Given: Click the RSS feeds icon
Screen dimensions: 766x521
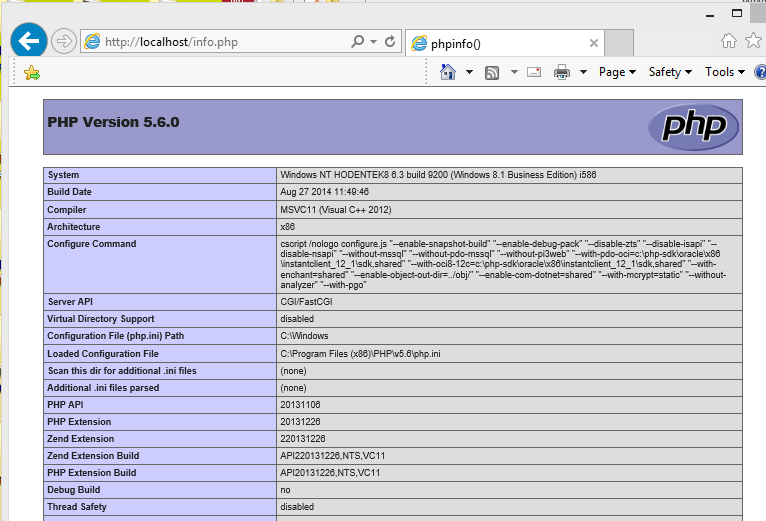Looking at the screenshot, I should coord(492,73).
